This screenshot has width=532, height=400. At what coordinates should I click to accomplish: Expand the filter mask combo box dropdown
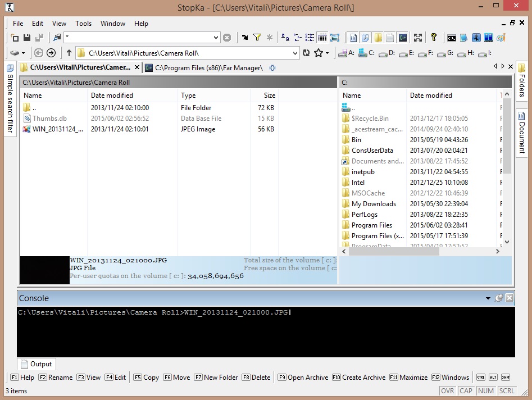click(216, 37)
